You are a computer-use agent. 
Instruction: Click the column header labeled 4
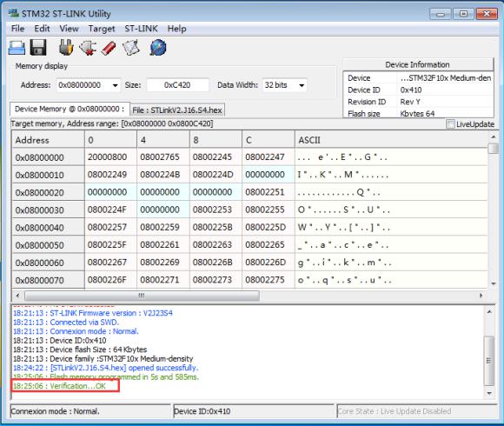click(163, 140)
